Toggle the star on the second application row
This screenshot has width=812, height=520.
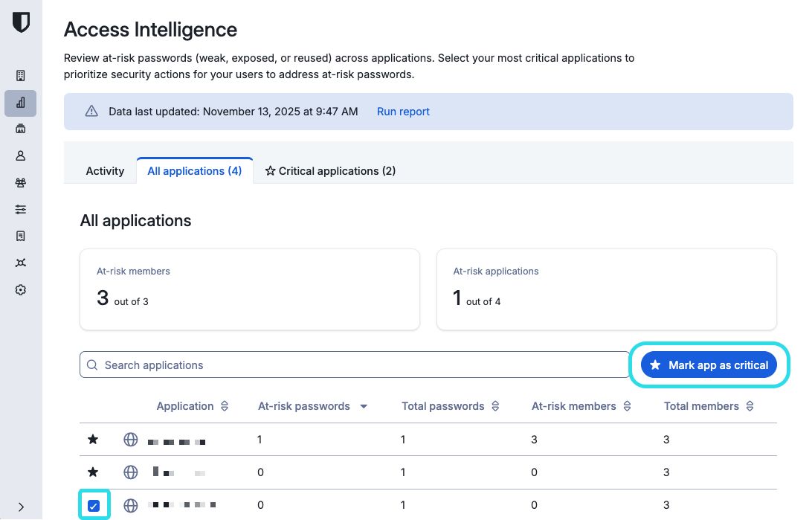93,472
